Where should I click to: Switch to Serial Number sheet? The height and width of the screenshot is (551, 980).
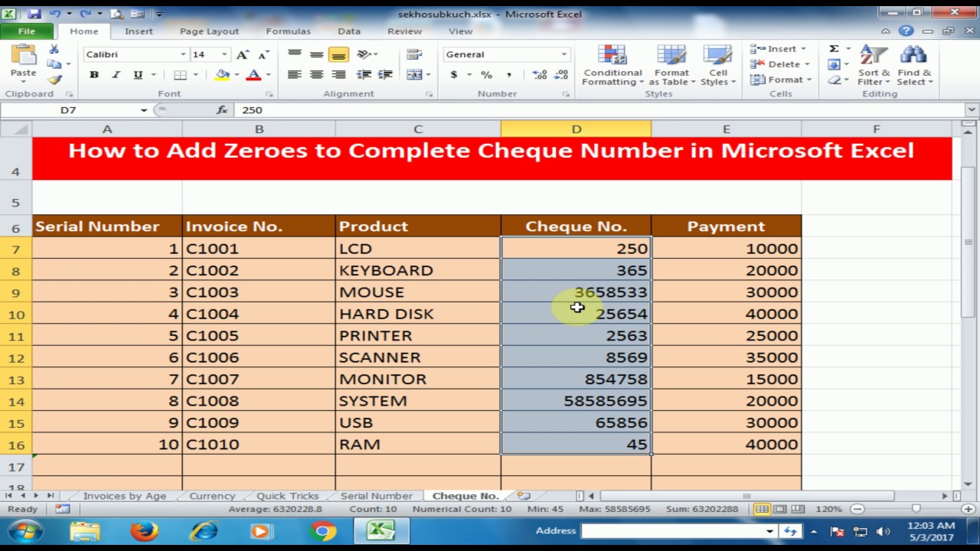point(376,496)
